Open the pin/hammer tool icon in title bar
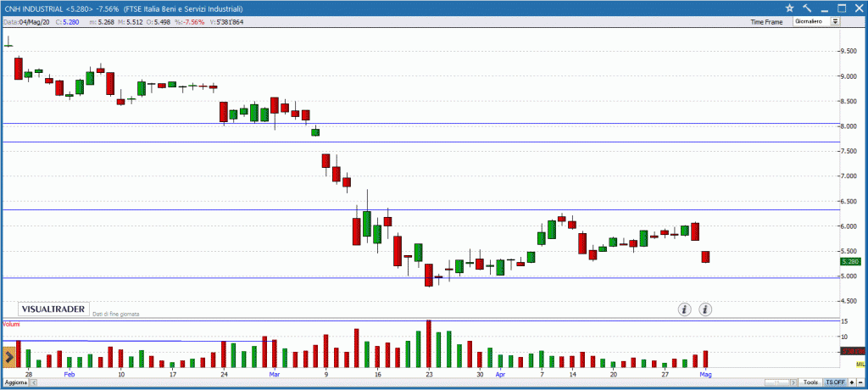 coord(807,8)
